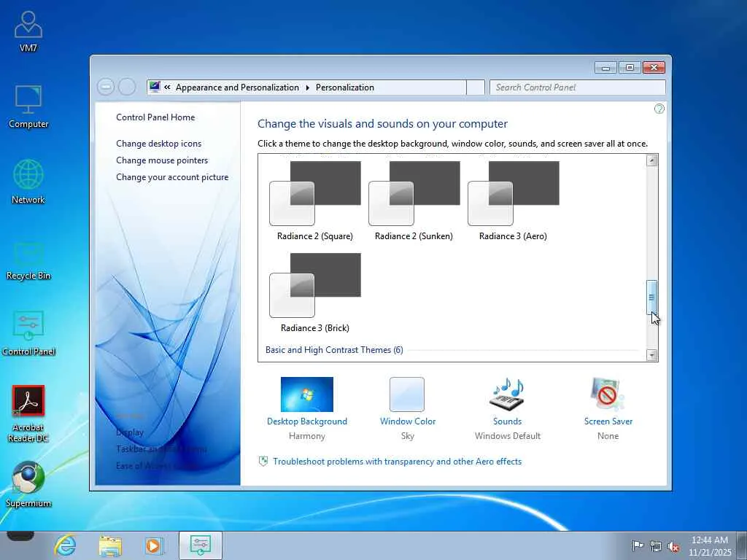Screen dimensions: 747x560
Task: Select the Radiance 3 (Brick) theme
Action: [x=315, y=293]
